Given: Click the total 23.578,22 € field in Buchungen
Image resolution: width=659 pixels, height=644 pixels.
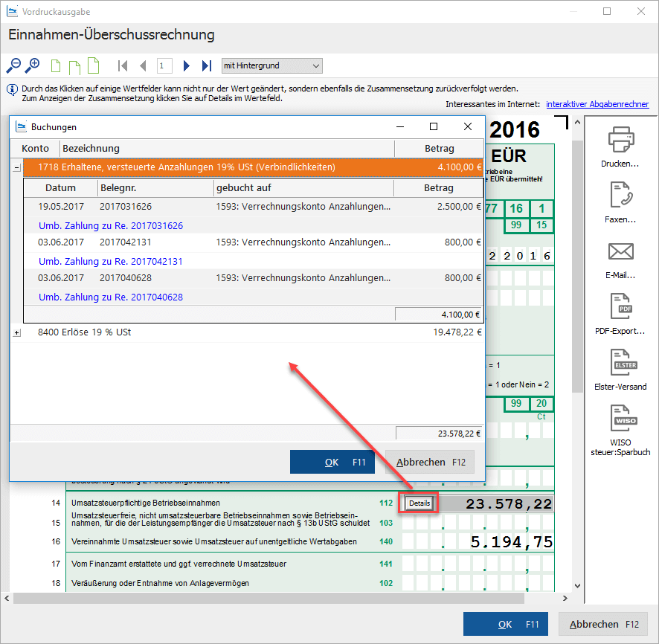Looking at the screenshot, I should (439, 433).
